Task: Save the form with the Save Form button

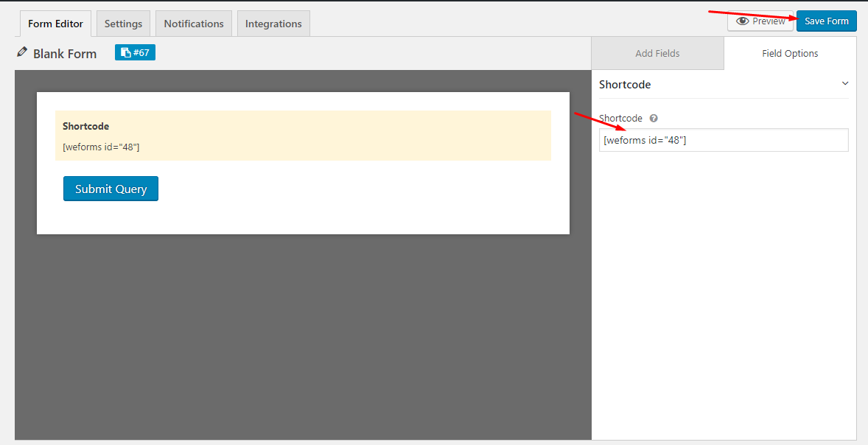Action: [x=826, y=21]
